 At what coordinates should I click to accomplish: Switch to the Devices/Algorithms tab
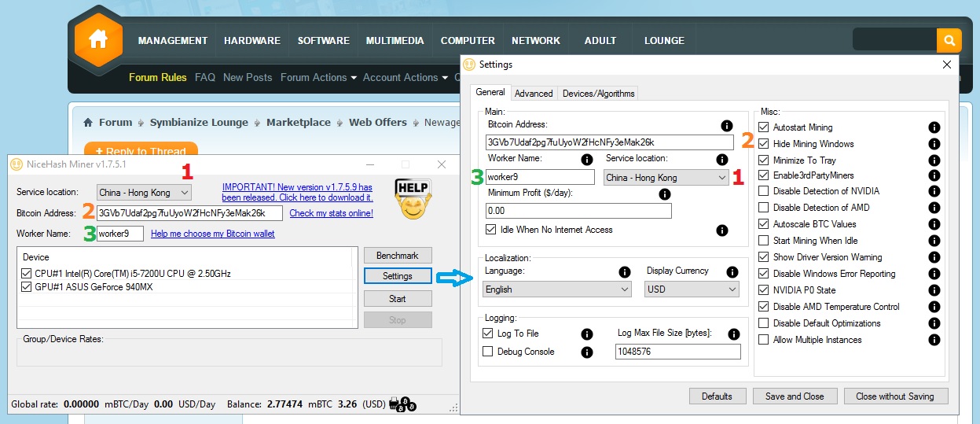pyautogui.click(x=598, y=93)
